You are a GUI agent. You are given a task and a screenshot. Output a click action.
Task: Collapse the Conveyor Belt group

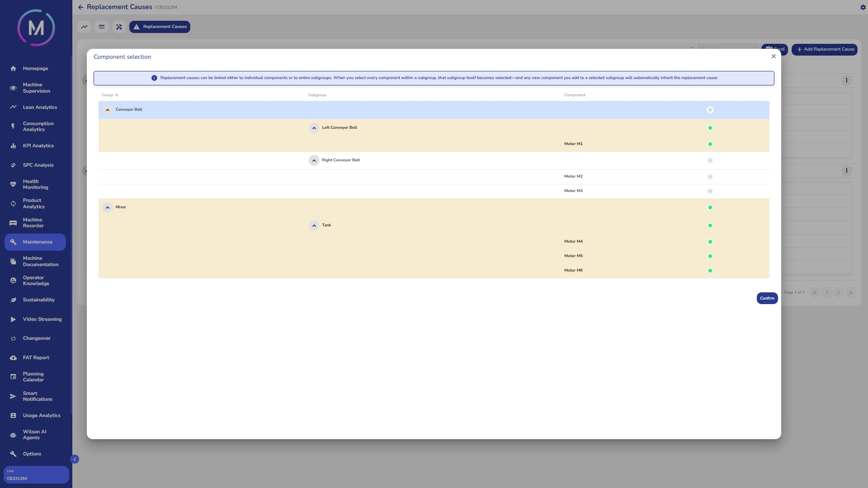pos(108,110)
